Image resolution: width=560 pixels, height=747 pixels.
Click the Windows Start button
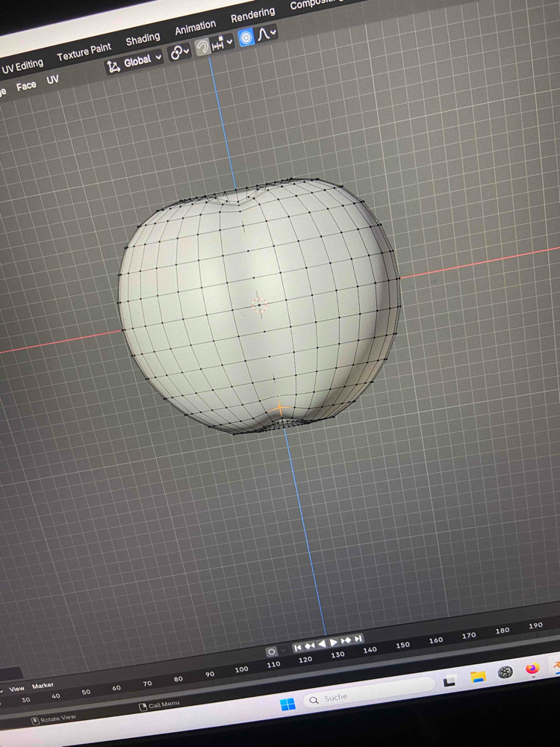287,704
